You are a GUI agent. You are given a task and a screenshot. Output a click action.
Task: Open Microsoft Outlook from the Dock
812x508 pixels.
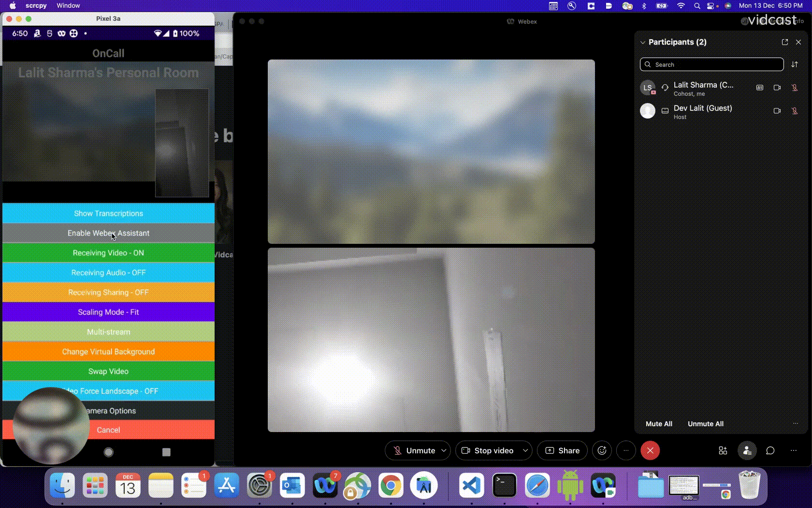pyautogui.click(x=292, y=485)
